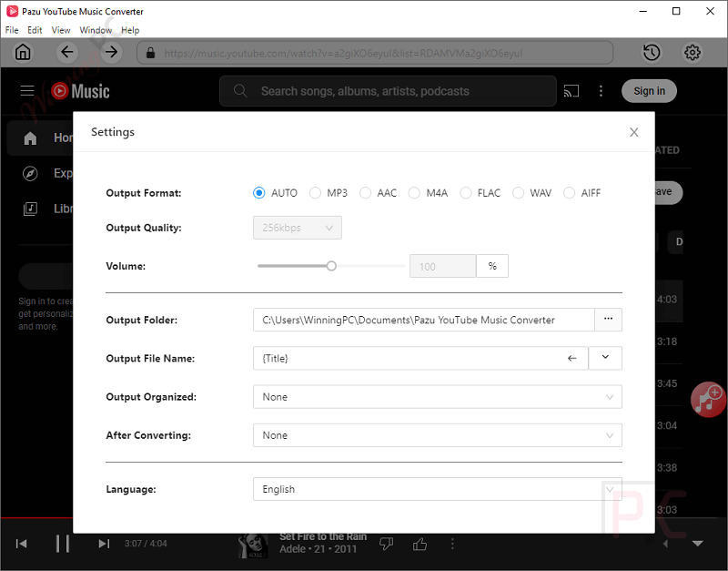Click the Home sidebar icon in YouTube Music
The width and height of the screenshot is (728, 571).
click(30, 138)
